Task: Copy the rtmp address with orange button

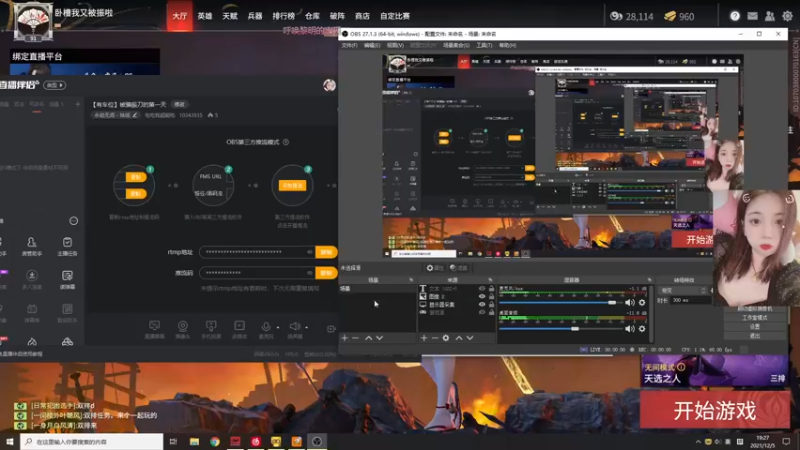Action: (326, 252)
